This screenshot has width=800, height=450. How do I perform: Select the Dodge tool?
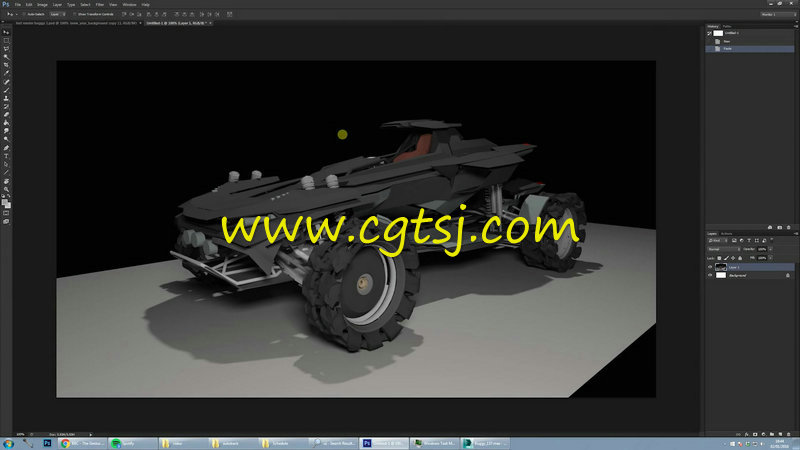click(x=6, y=139)
